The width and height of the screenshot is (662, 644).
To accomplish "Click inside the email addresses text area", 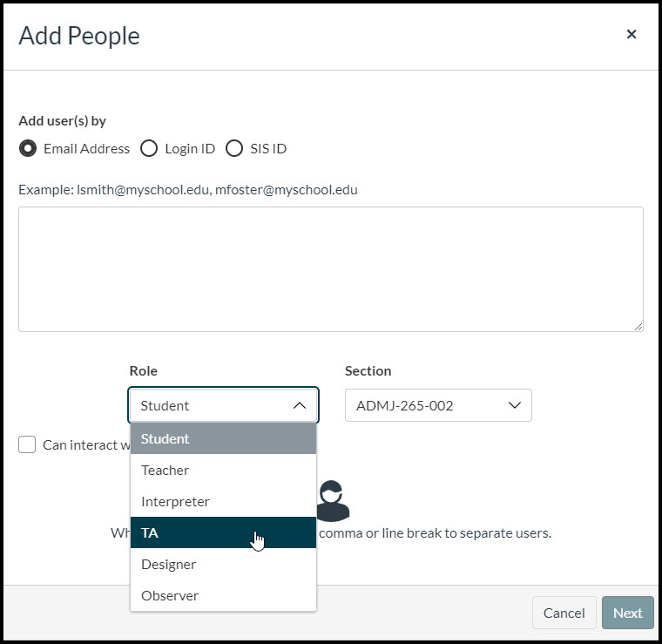I will 331,268.
